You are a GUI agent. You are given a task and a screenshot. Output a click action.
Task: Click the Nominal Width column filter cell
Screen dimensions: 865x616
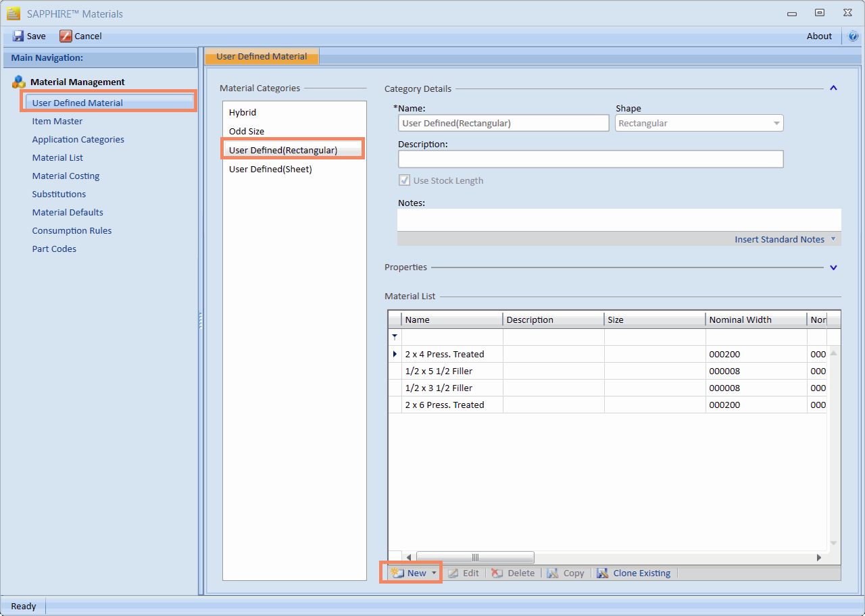(756, 336)
